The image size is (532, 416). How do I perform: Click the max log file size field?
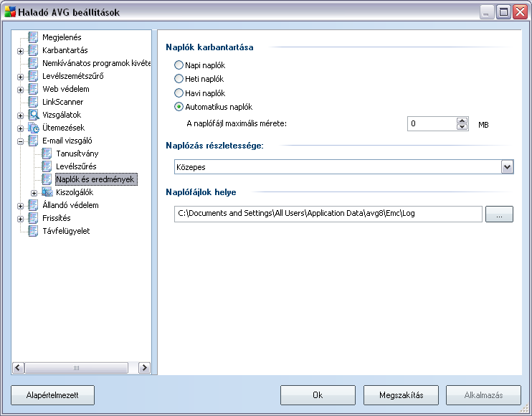pyautogui.click(x=432, y=123)
